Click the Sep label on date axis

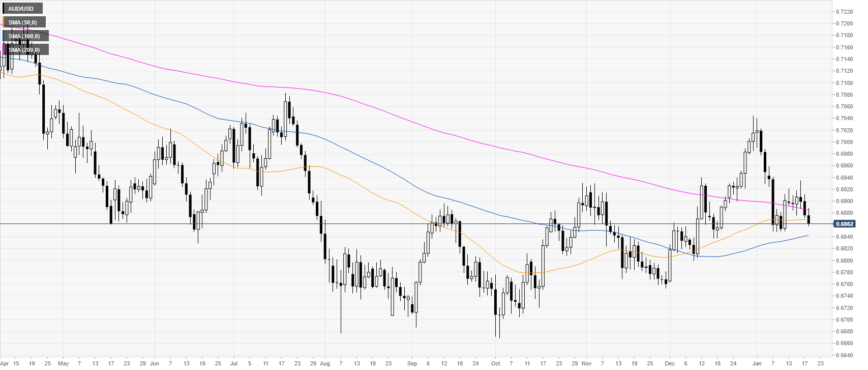click(412, 363)
